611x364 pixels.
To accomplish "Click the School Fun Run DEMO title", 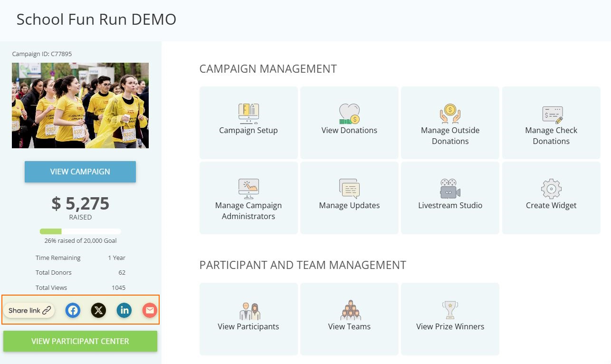I will coord(96,19).
